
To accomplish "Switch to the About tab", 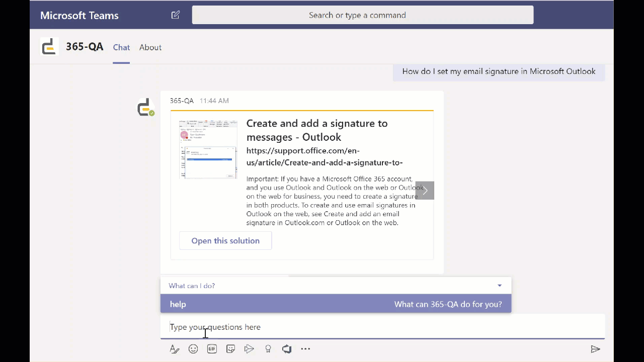I will tap(150, 47).
